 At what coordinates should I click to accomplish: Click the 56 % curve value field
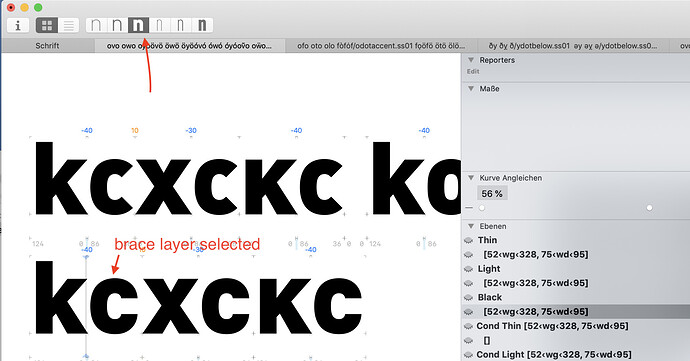tap(492, 194)
